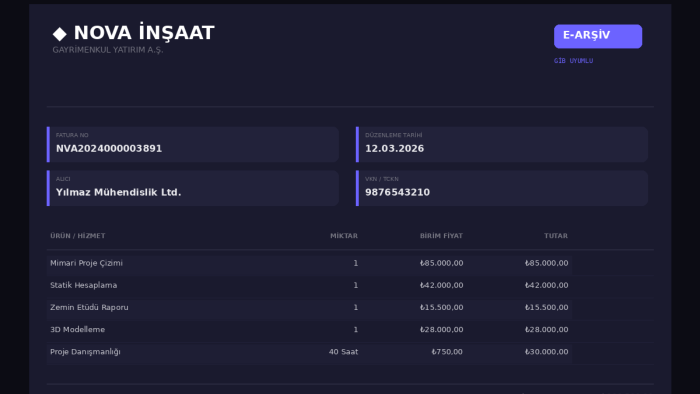Click the MİKTAR column header

(344, 236)
